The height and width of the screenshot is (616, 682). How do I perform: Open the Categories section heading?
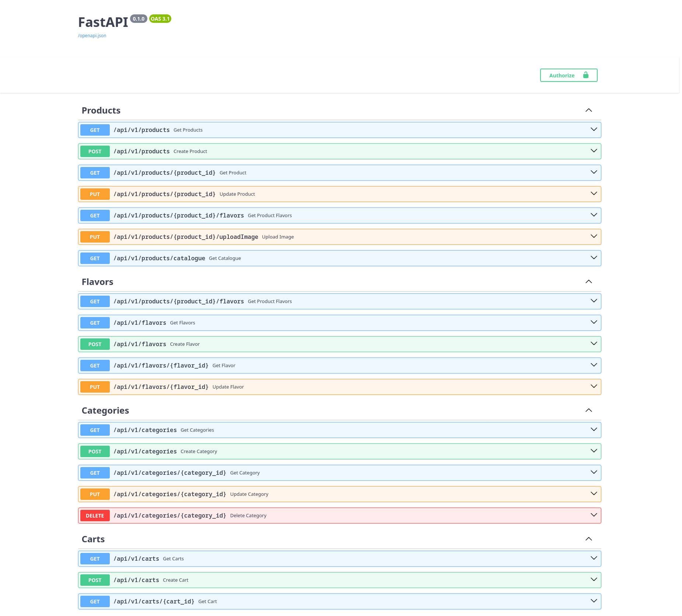[x=105, y=411]
